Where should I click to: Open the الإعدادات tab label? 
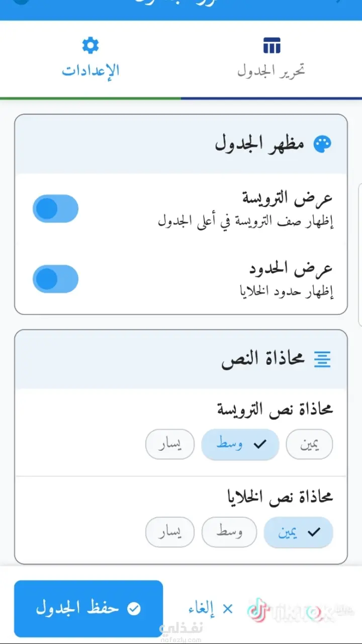90,70
